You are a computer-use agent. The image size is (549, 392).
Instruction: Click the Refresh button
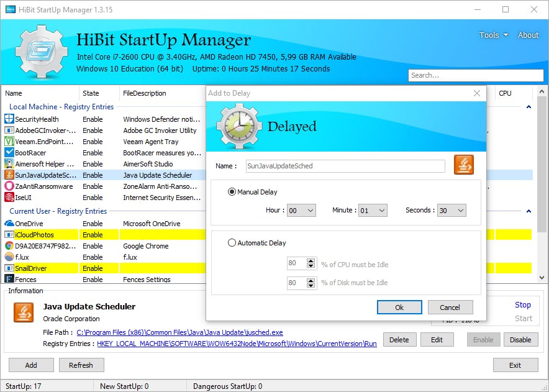coord(81,365)
